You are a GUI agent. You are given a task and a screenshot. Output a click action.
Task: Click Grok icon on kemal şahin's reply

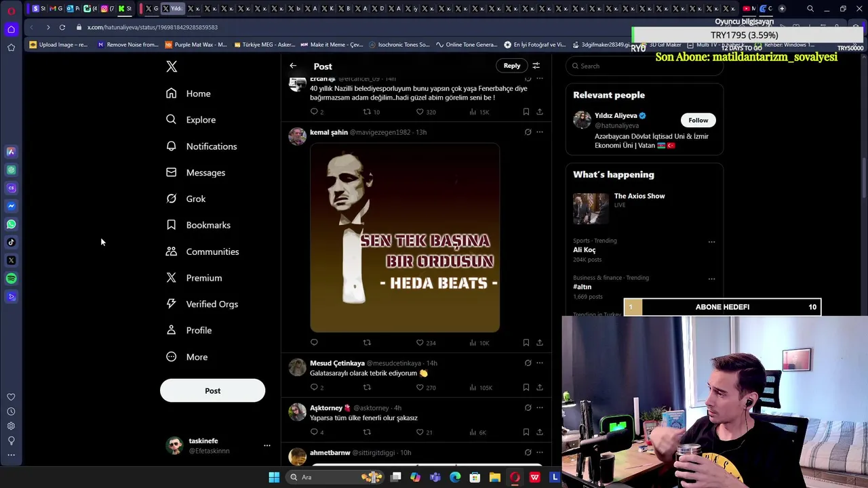click(x=528, y=132)
